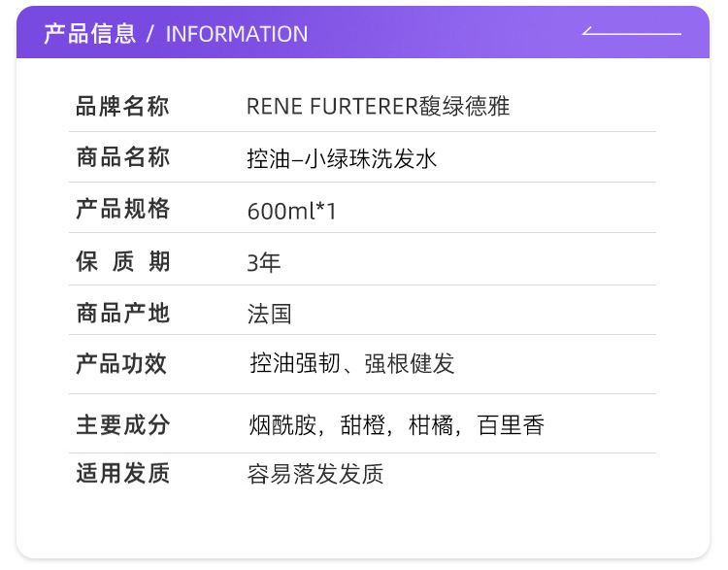Click the 百里香 ingredient

coord(511,425)
